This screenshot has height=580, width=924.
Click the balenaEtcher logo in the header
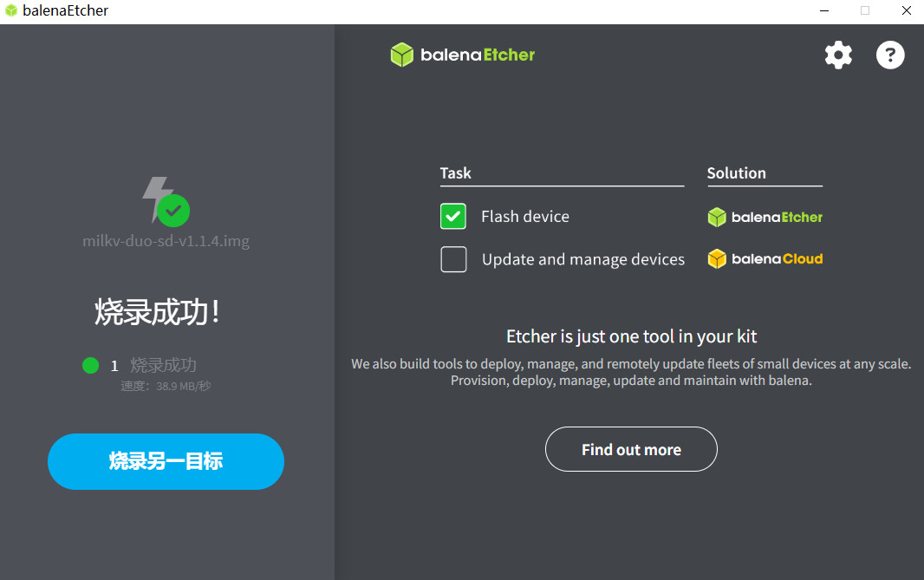(463, 55)
